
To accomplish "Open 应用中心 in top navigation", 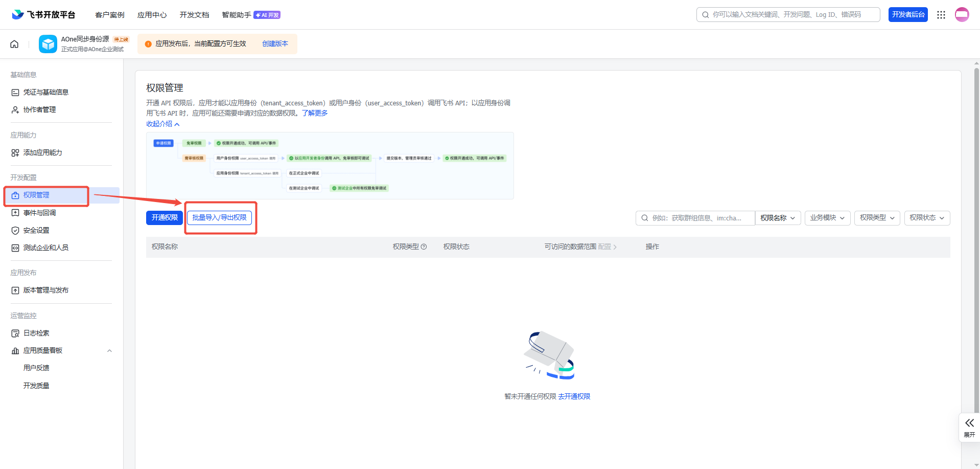I will tap(152, 15).
